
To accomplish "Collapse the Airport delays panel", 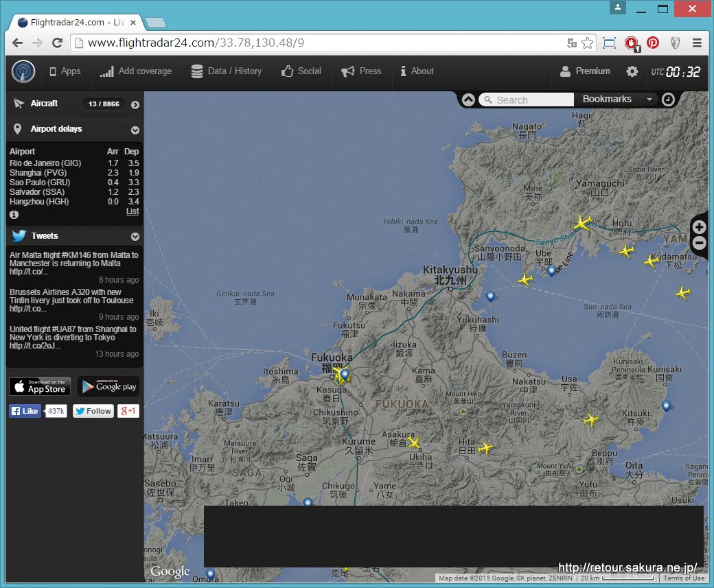I will click(x=135, y=130).
